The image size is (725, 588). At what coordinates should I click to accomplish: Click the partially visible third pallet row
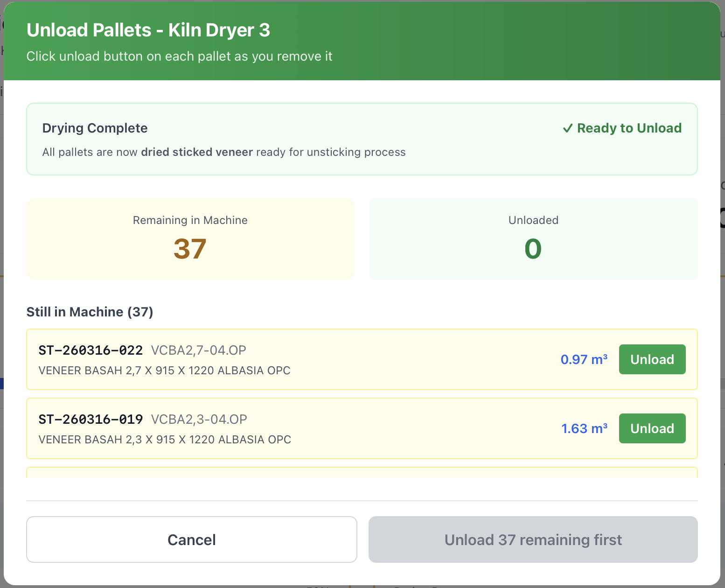[x=362, y=472]
